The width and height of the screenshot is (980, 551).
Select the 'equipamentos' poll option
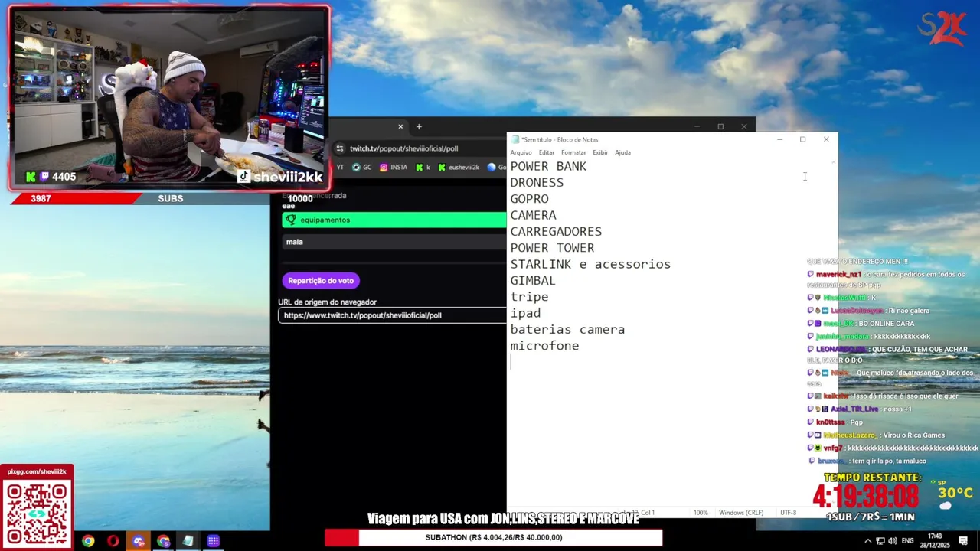pyautogui.click(x=394, y=220)
